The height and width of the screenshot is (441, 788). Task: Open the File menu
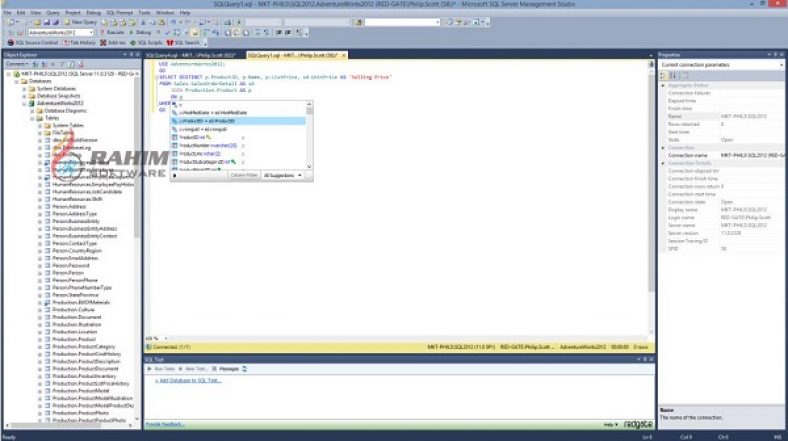click(7, 13)
